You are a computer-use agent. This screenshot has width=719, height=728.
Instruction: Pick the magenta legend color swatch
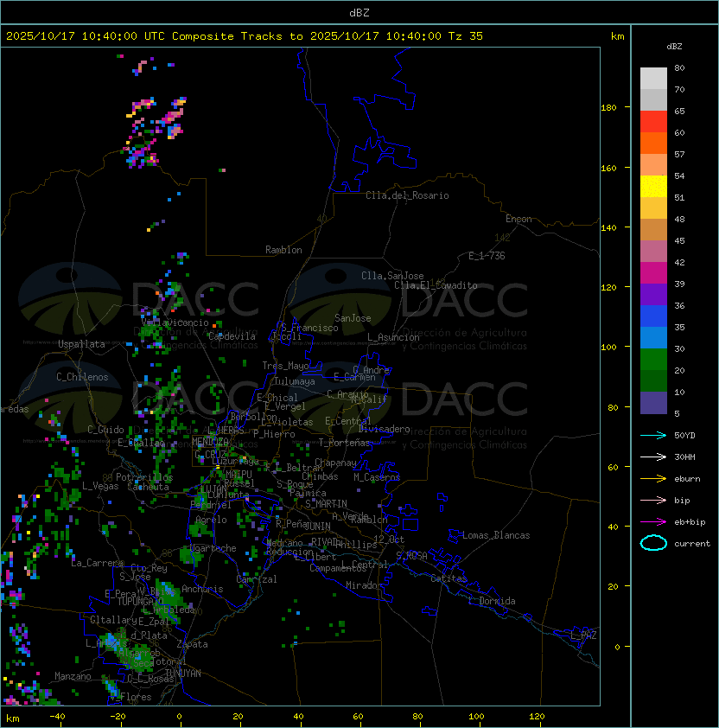click(x=653, y=273)
